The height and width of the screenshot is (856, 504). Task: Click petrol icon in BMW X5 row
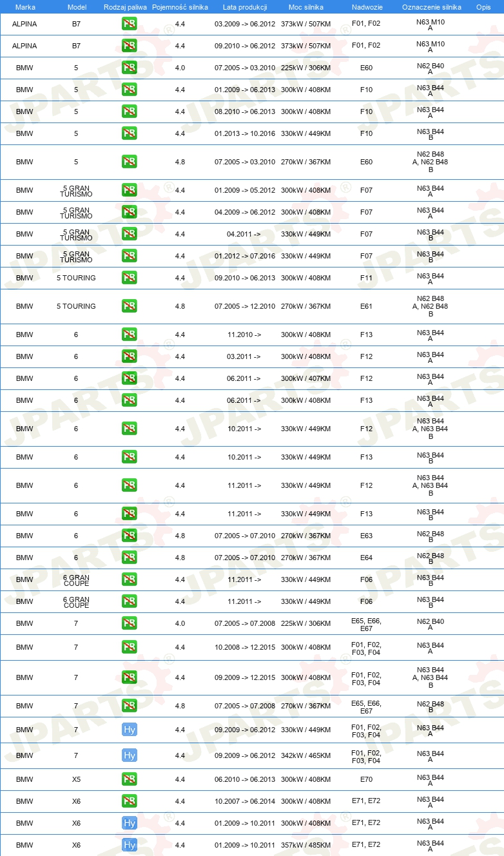coord(129,780)
